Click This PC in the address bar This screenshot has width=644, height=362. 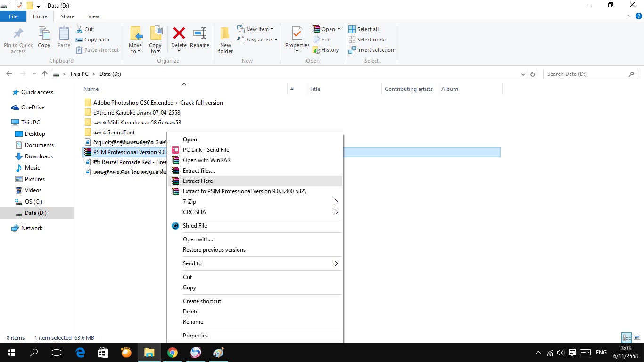[79, 74]
